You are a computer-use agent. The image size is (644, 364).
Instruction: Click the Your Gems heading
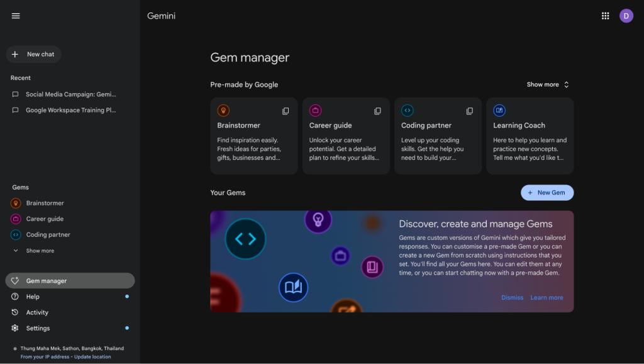[x=228, y=193]
